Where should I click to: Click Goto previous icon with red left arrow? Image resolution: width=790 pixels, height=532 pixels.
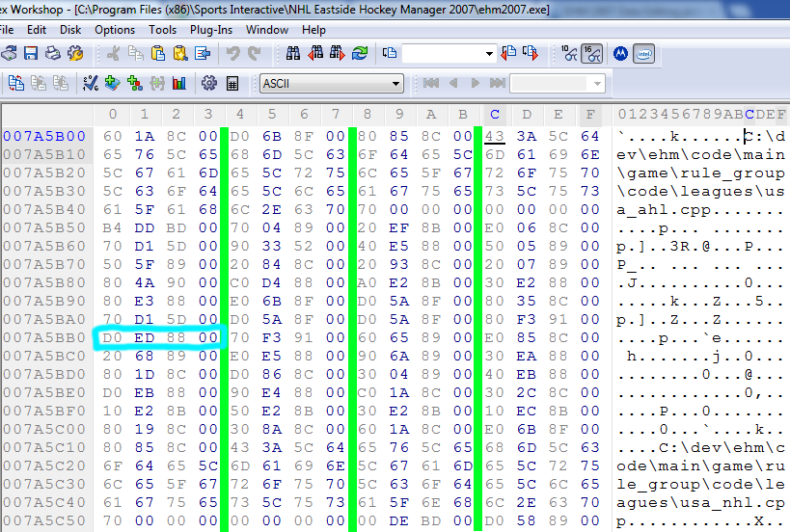(508, 53)
